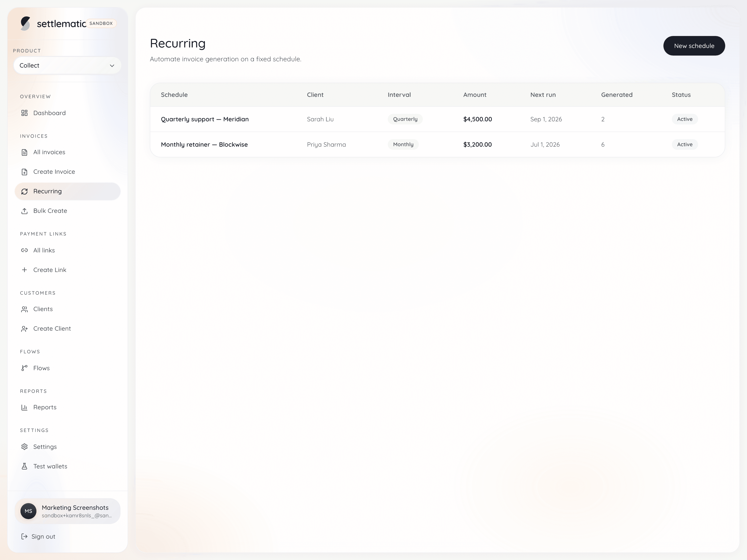The width and height of the screenshot is (747, 560).
Task: Click the Reports bar chart icon
Action: [24, 407]
